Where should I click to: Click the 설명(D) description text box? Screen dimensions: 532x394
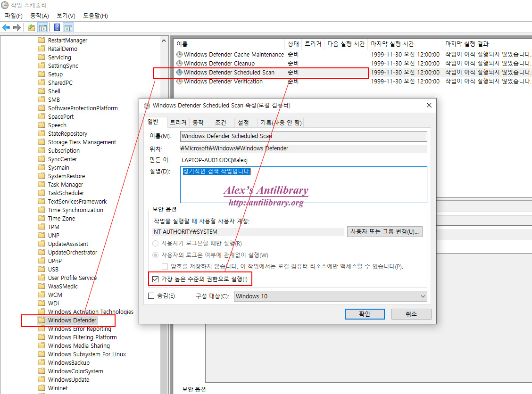pos(304,185)
